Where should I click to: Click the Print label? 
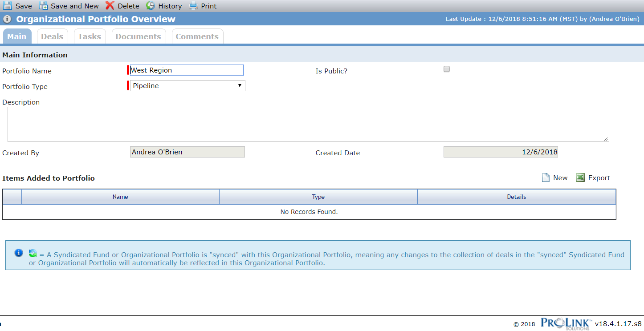click(x=209, y=6)
